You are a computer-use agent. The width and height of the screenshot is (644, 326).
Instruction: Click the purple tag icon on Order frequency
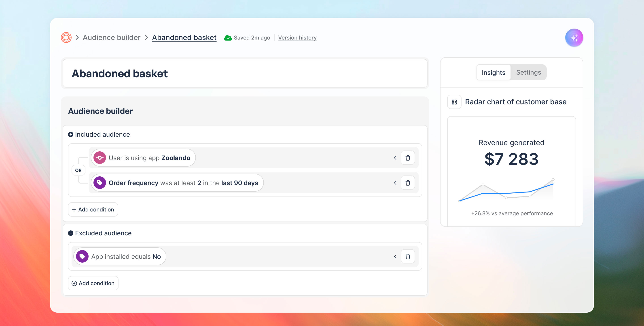point(100,183)
